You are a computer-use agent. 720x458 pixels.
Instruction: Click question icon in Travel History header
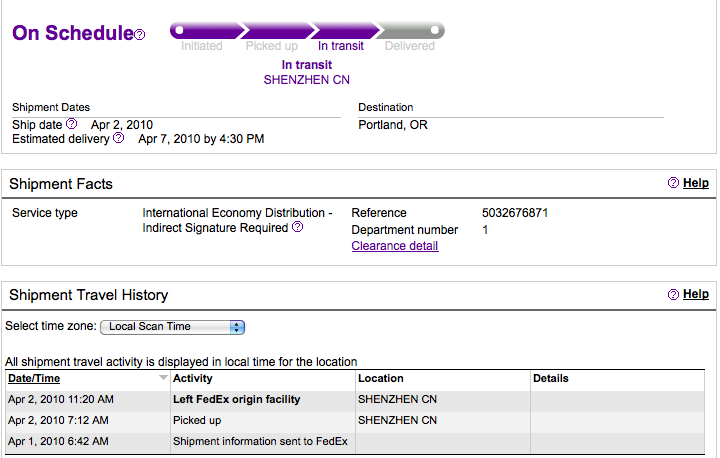[x=673, y=295]
